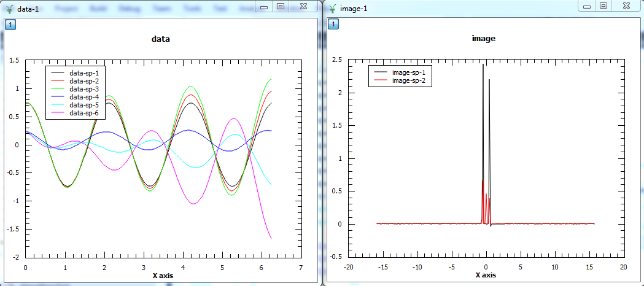Minimize the image-1 graph window
The height and width of the screenshot is (286, 644).
point(586,6)
